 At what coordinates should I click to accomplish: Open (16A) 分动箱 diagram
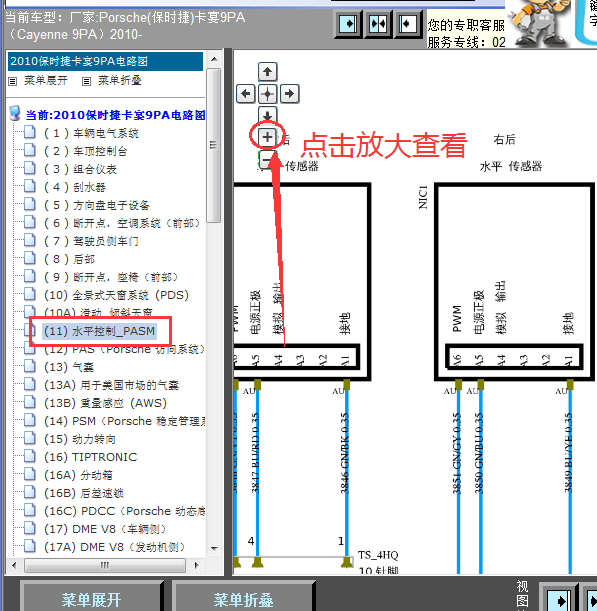coord(78,475)
